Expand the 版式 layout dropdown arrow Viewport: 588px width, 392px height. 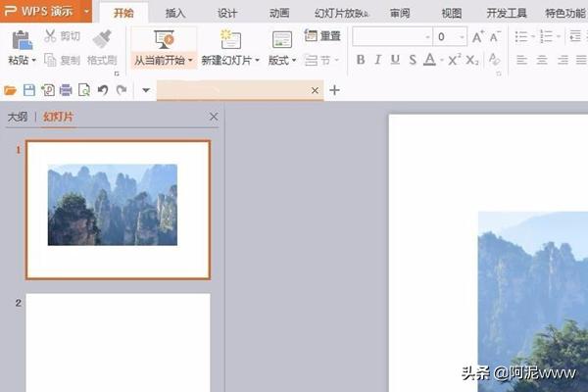[x=294, y=61]
